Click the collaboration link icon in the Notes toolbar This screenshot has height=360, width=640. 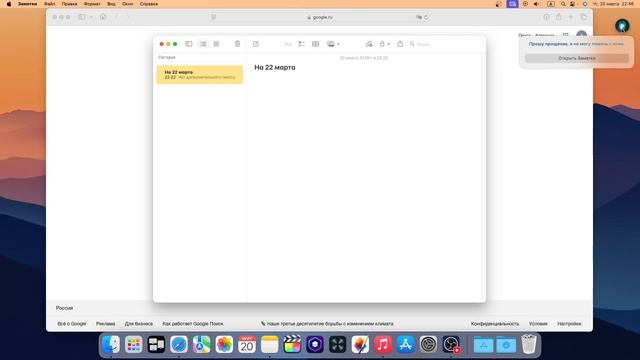coord(369,44)
